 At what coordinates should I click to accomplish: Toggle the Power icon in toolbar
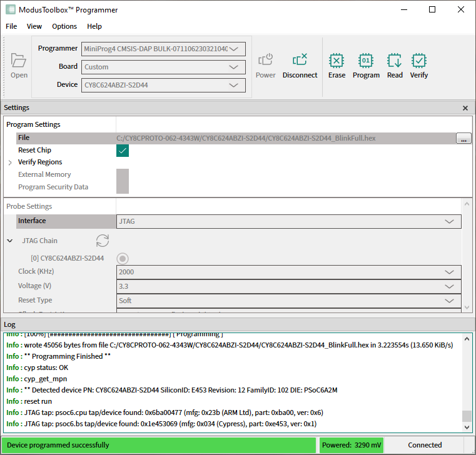click(x=266, y=61)
